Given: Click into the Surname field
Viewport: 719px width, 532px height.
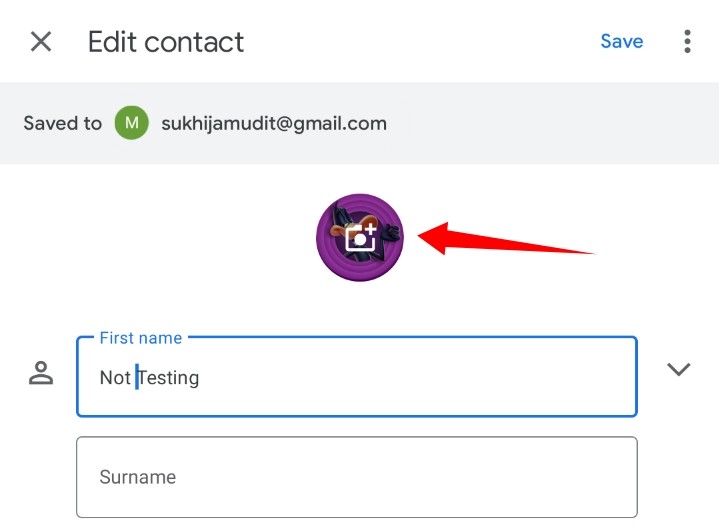Looking at the screenshot, I should tap(356, 477).
